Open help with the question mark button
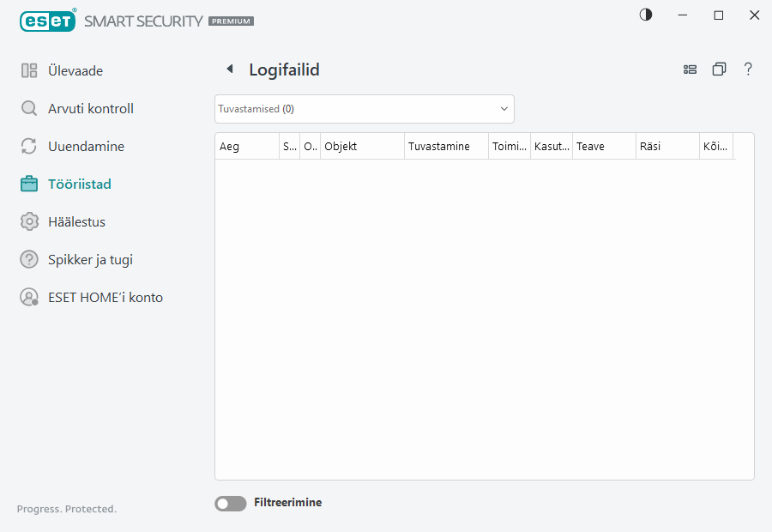This screenshot has height=532, width=772. click(748, 69)
